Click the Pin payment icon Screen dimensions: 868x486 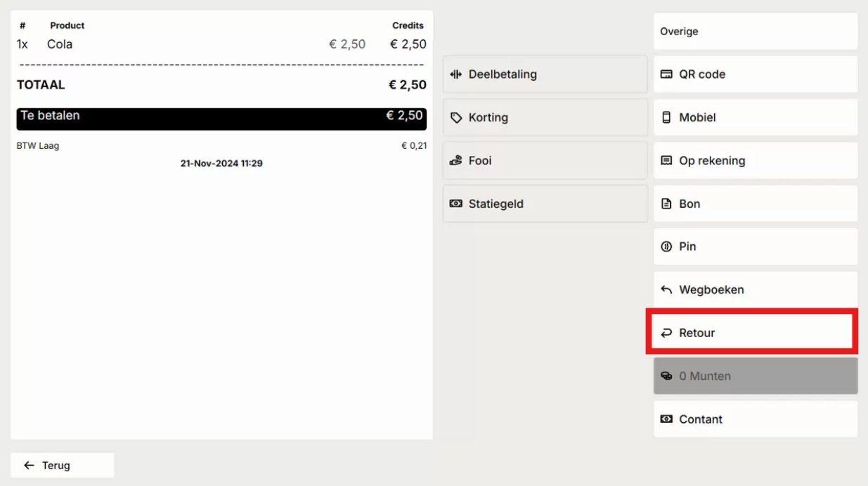[x=666, y=247]
